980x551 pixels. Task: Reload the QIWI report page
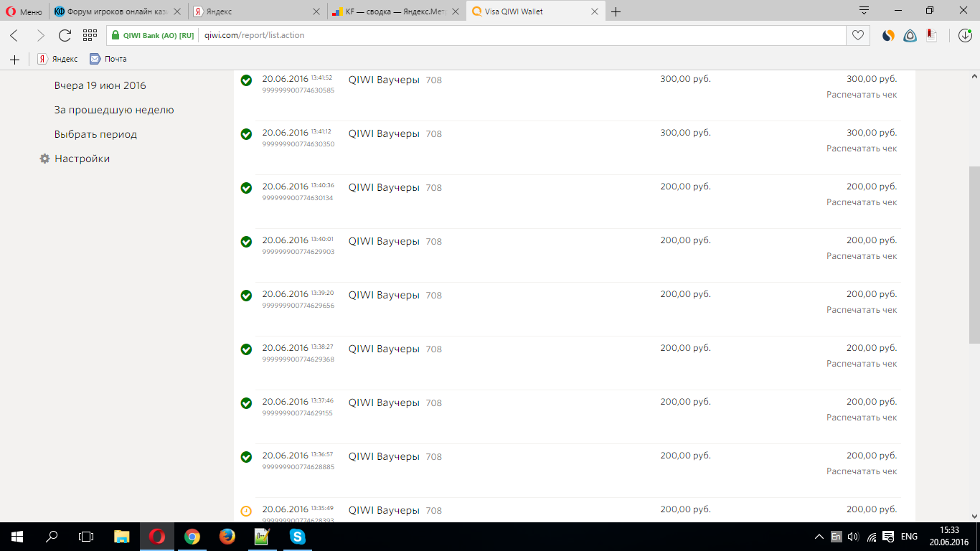pos(65,35)
